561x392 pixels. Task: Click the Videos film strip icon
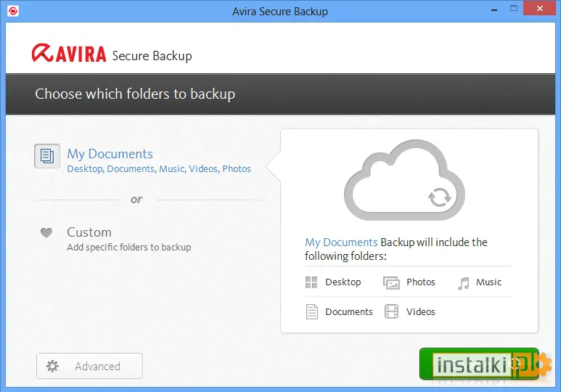pos(391,311)
